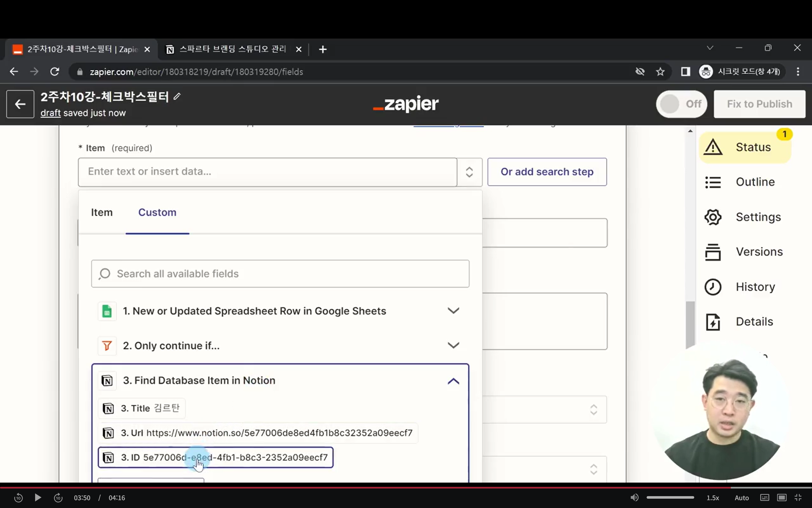Screen dimensions: 812x508
Task: Open Versions in the right sidebar
Action: [x=759, y=252]
